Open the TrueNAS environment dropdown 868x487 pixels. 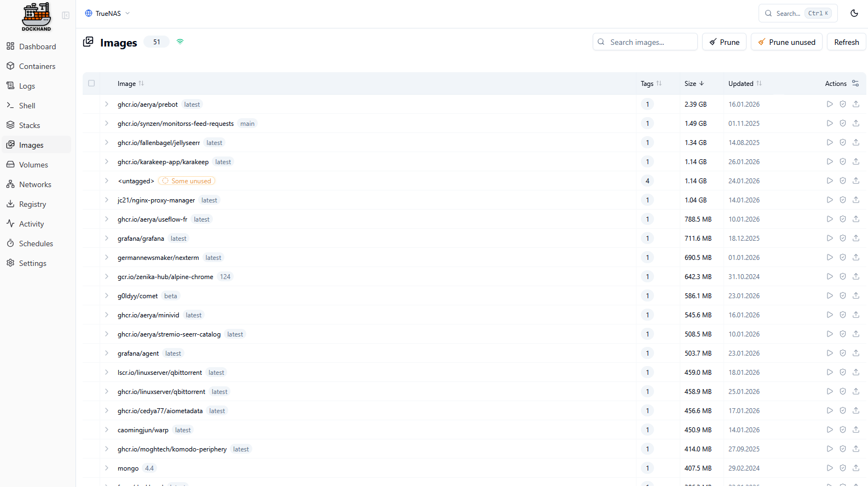[108, 13]
